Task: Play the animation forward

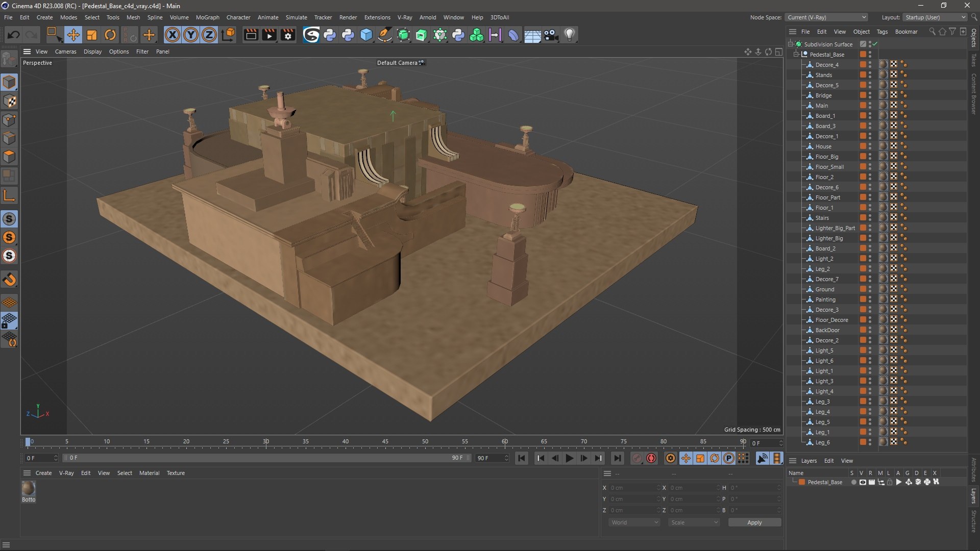Action: click(569, 458)
